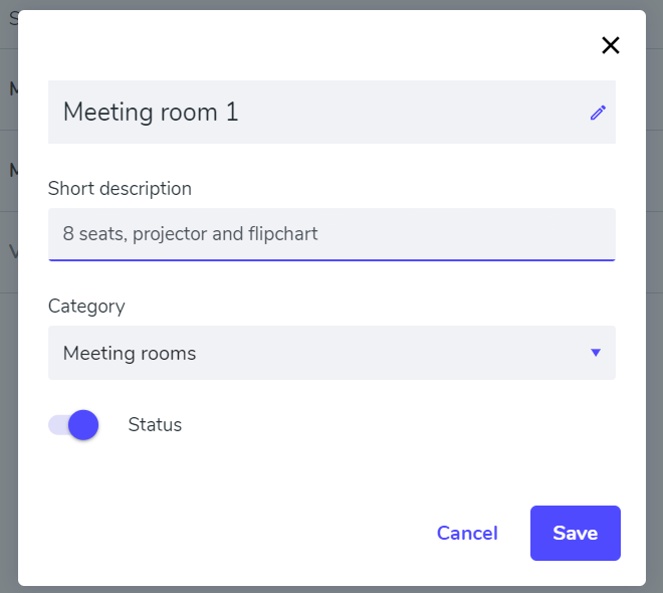The height and width of the screenshot is (593, 663).
Task: Click the "Status" label next to the toggle
Action: click(x=155, y=425)
